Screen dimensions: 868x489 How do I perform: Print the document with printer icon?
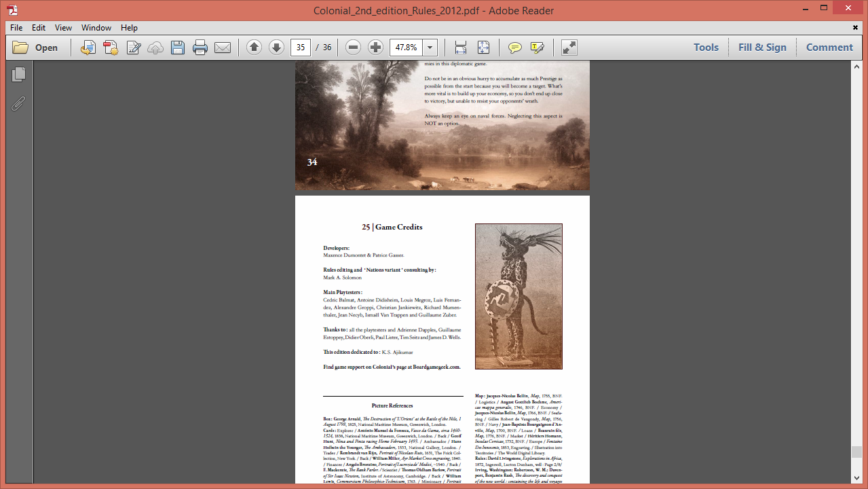click(x=200, y=48)
